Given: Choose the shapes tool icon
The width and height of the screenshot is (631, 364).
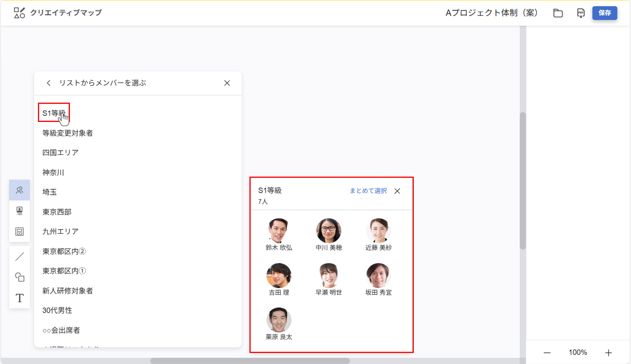Looking at the screenshot, I should click(x=20, y=277).
